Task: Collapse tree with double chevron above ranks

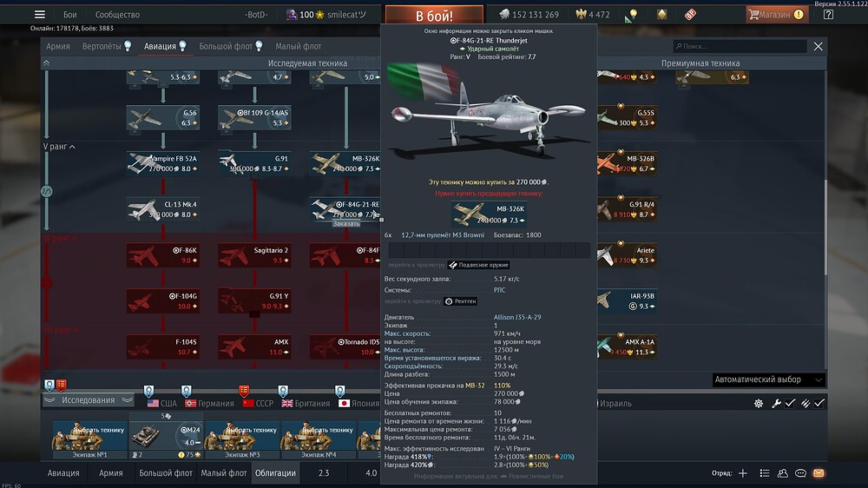Action: coord(47,63)
